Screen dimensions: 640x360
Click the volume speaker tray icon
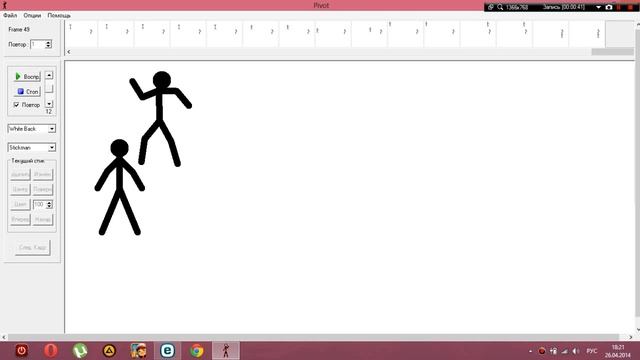576,351
